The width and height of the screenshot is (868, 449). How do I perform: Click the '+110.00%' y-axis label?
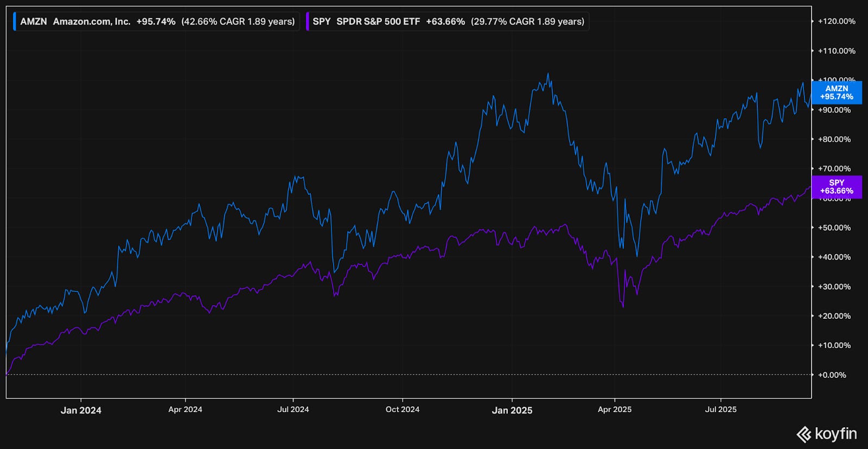(x=837, y=51)
